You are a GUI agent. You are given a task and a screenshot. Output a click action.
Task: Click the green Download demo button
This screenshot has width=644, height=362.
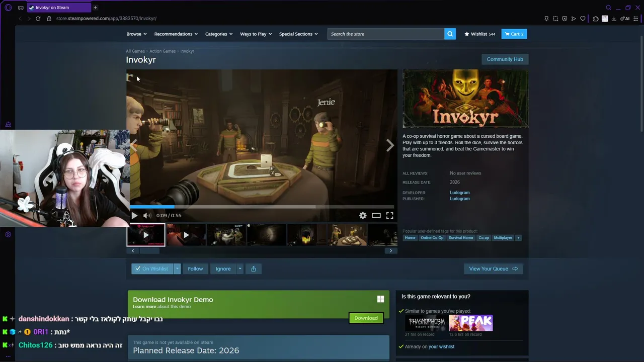[x=366, y=318]
